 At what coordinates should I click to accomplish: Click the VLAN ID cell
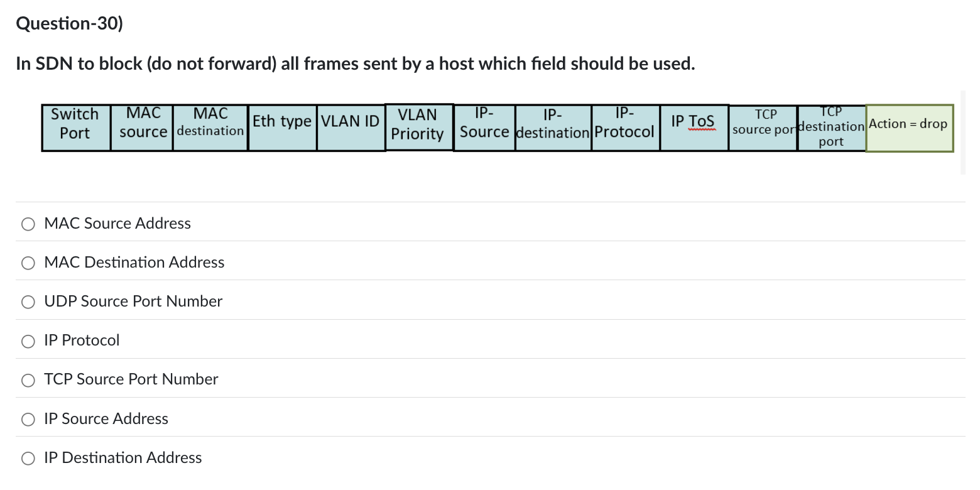click(350, 127)
